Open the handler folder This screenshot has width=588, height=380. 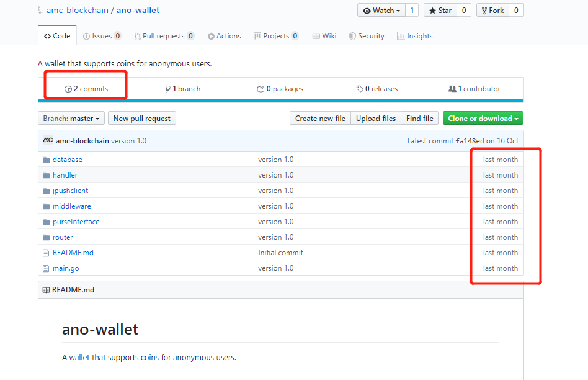65,175
